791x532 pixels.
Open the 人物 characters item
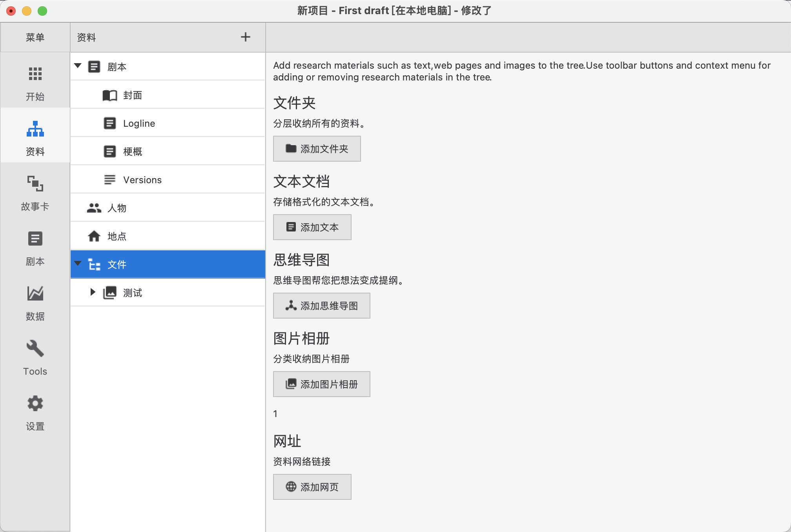(117, 208)
